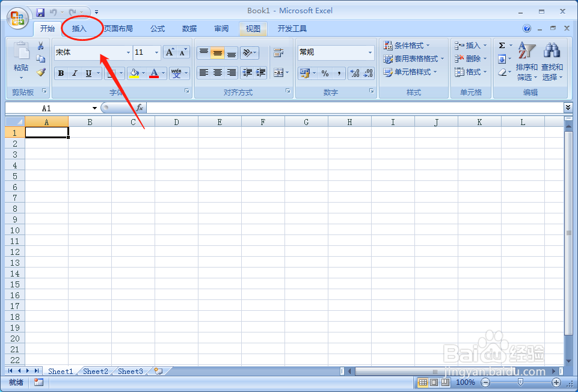Adjust the zoom slider handle
The image size is (578, 392).
coord(520,382)
